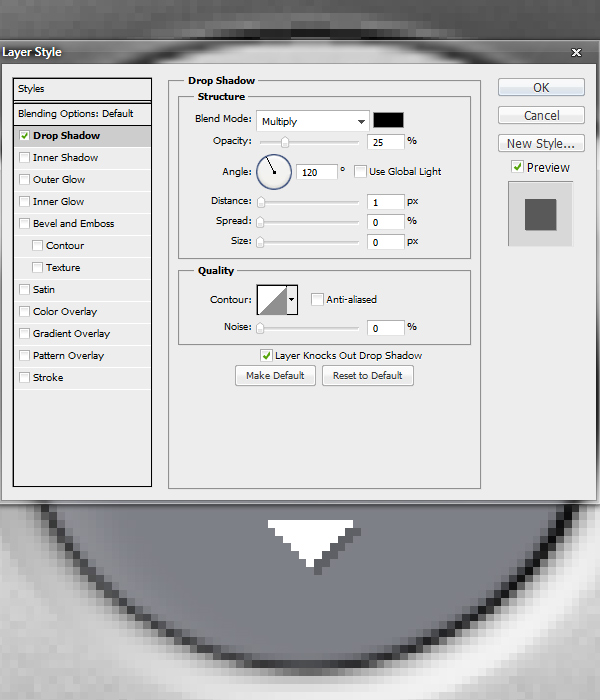Enable the Outer Glow checkbox

24,179
